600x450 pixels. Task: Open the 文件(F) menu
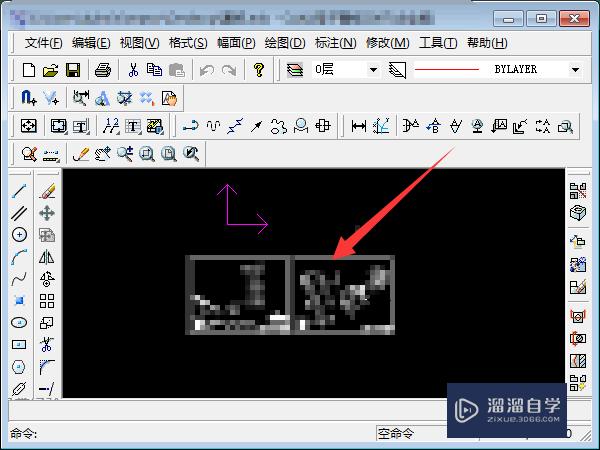[43, 42]
